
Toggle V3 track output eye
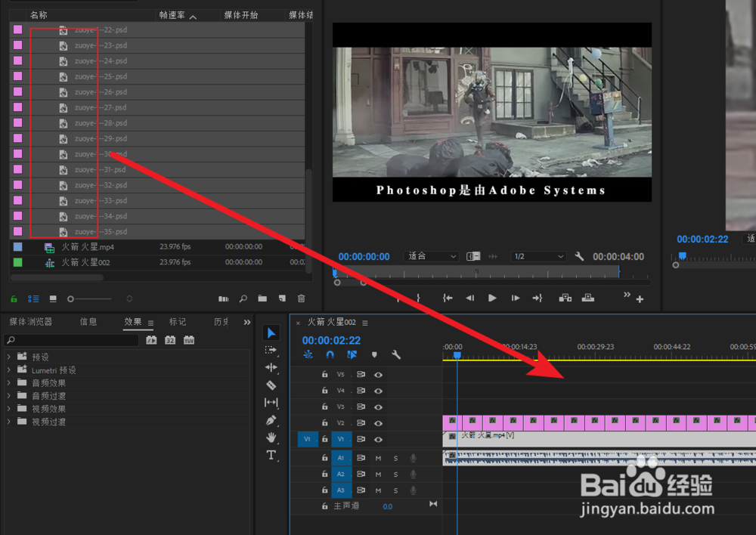379,407
